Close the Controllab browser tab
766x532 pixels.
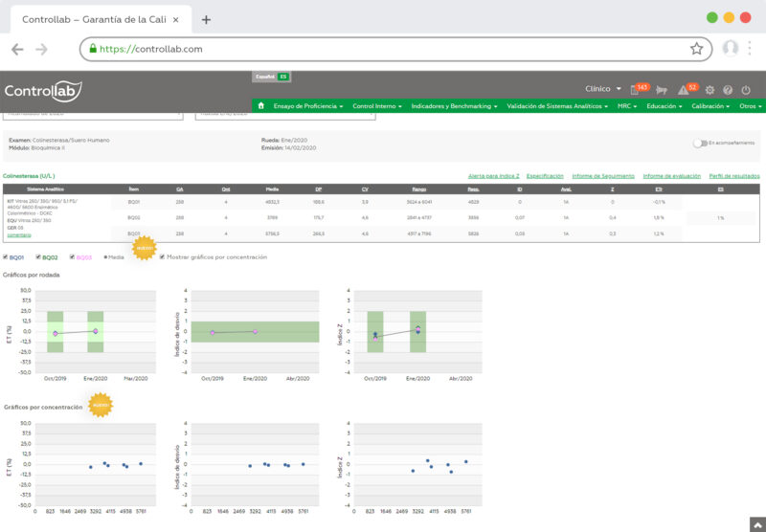[x=176, y=19]
